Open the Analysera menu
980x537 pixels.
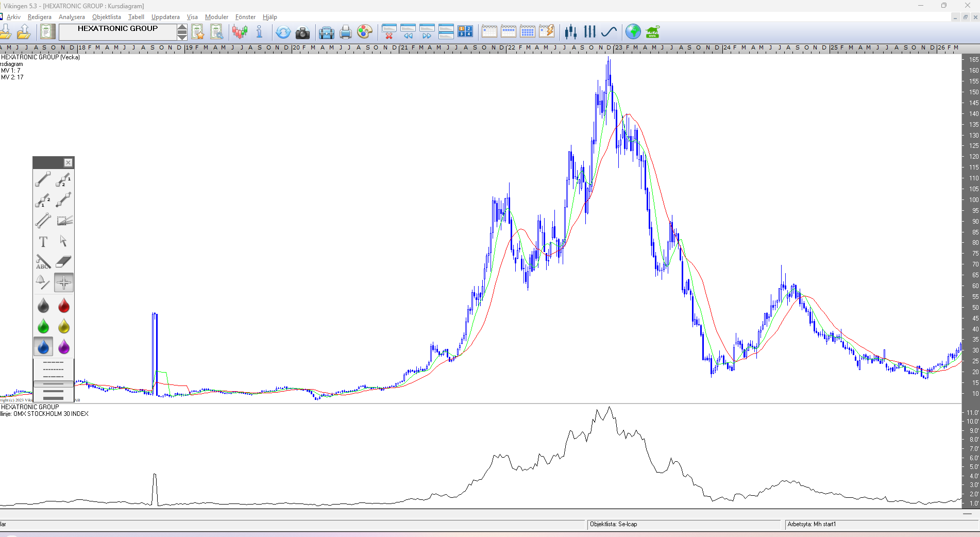(72, 17)
